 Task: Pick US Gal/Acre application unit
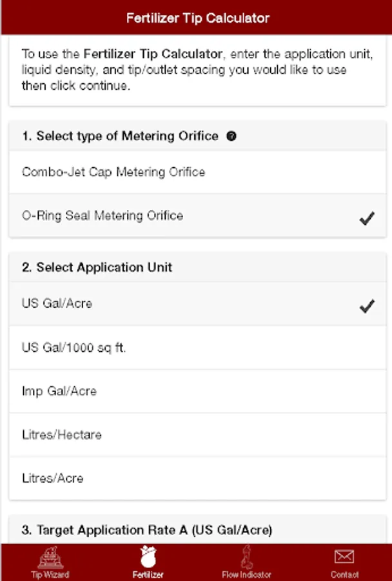coord(57,303)
